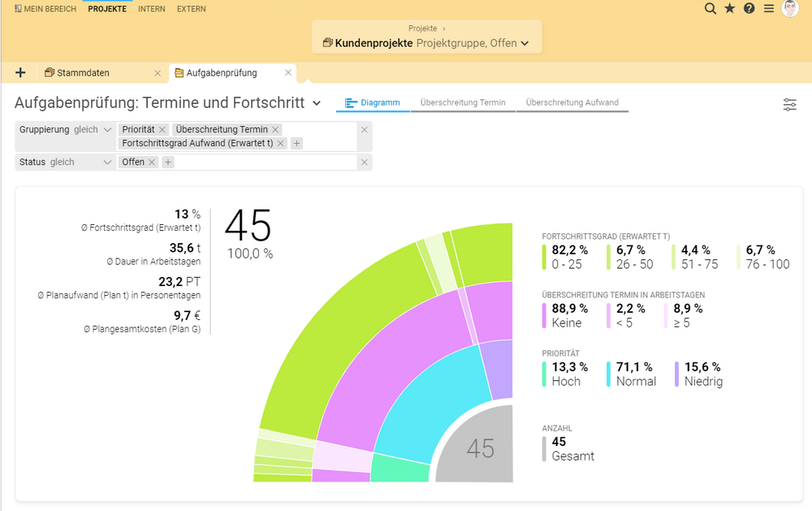Add a new tab with plus icon
The width and height of the screenshot is (812, 511).
[x=20, y=73]
